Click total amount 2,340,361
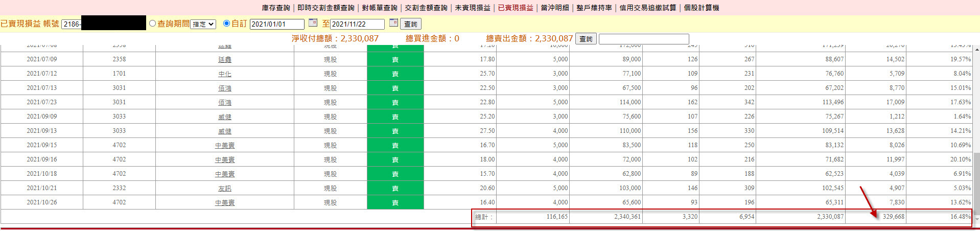Screen dimensions: 980x231 click(627, 217)
